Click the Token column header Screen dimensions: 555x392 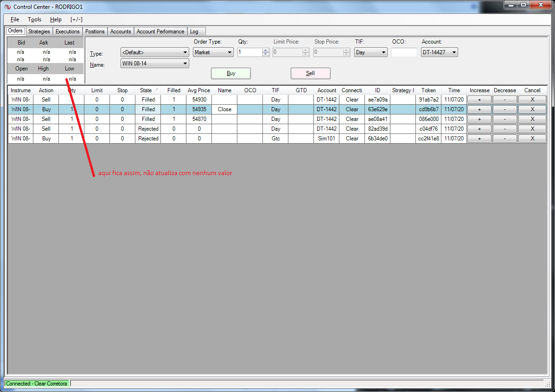(x=428, y=90)
